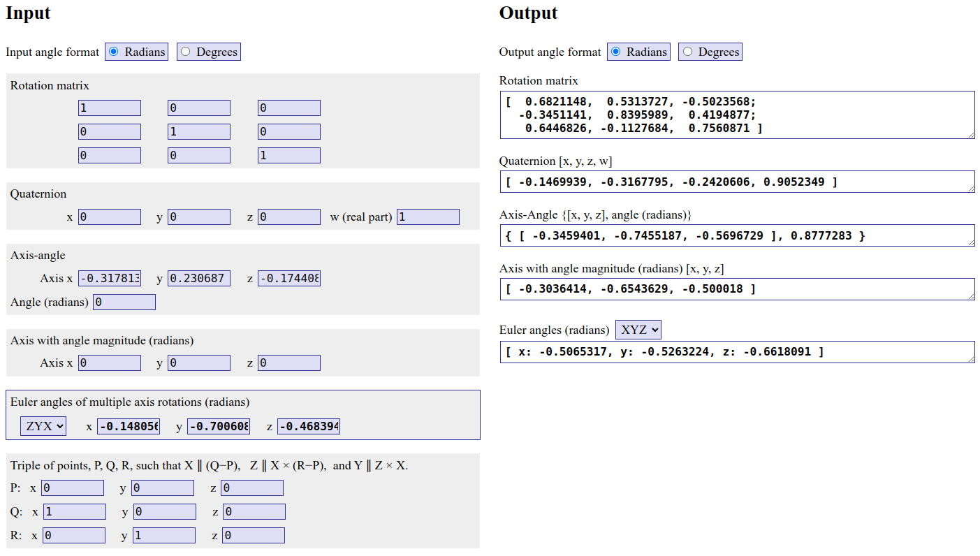Focus the Quaternion z input field
This screenshot has width=980, height=556.
[289, 217]
